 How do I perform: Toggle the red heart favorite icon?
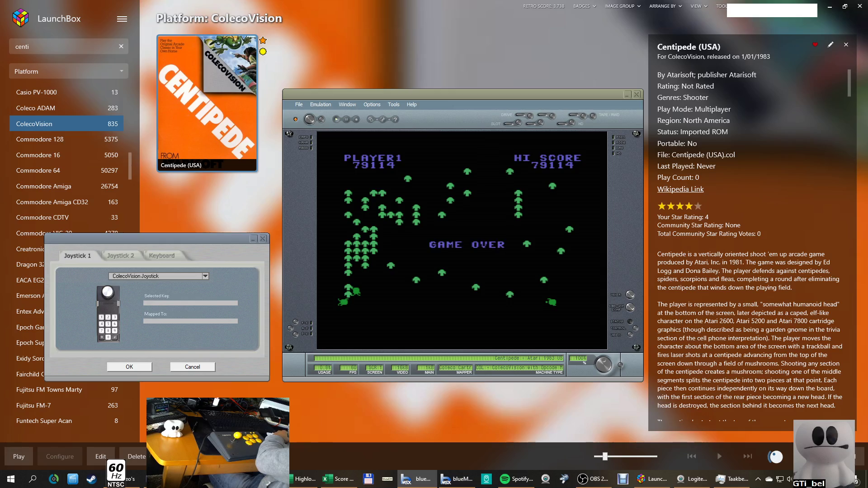pyautogui.click(x=815, y=45)
